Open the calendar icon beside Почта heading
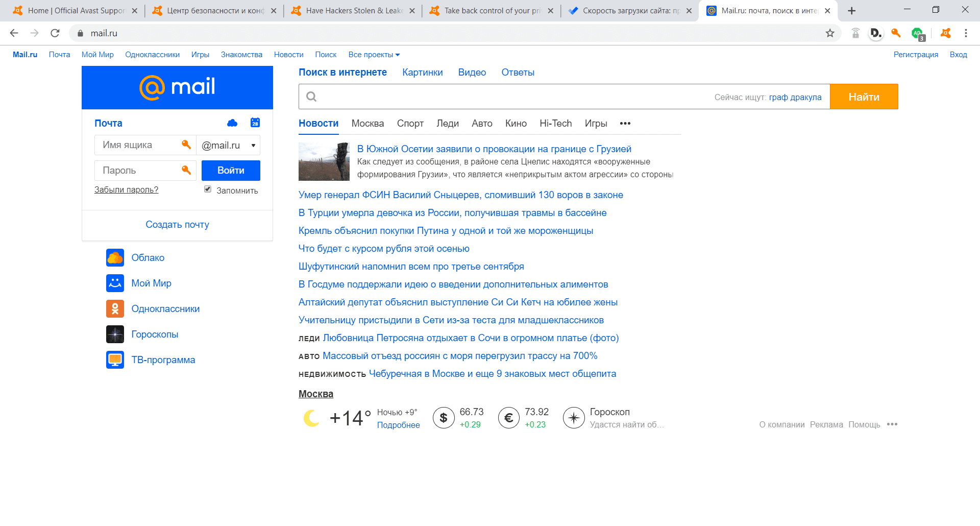The height and width of the screenshot is (526, 980). (x=255, y=123)
